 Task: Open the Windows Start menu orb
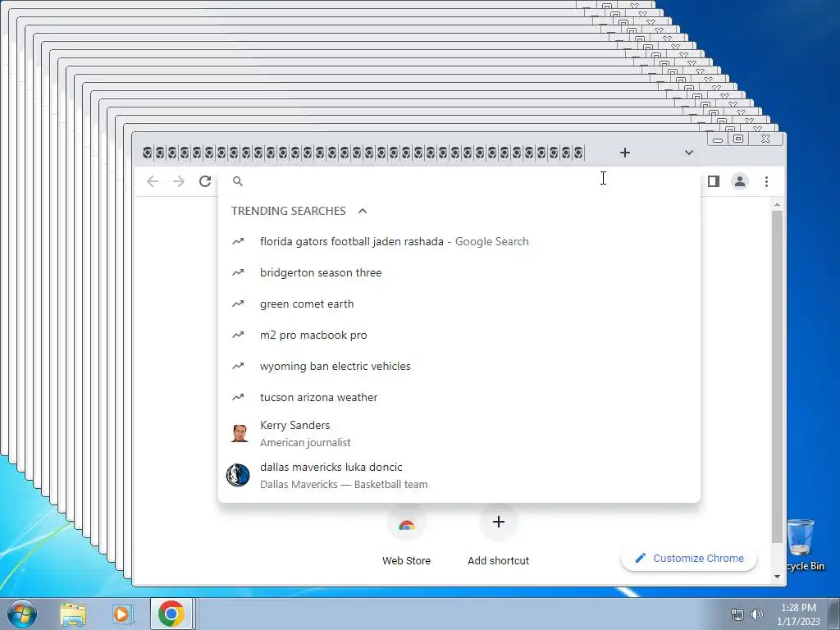coord(21,614)
